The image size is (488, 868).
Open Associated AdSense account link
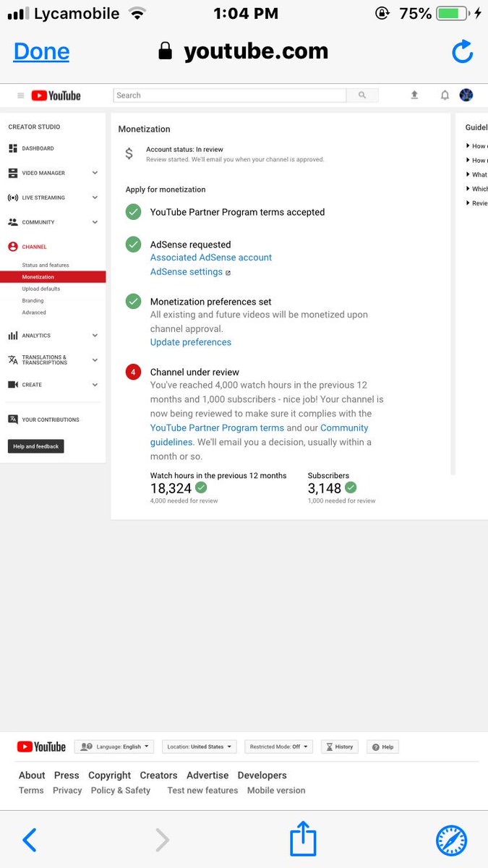211,258
